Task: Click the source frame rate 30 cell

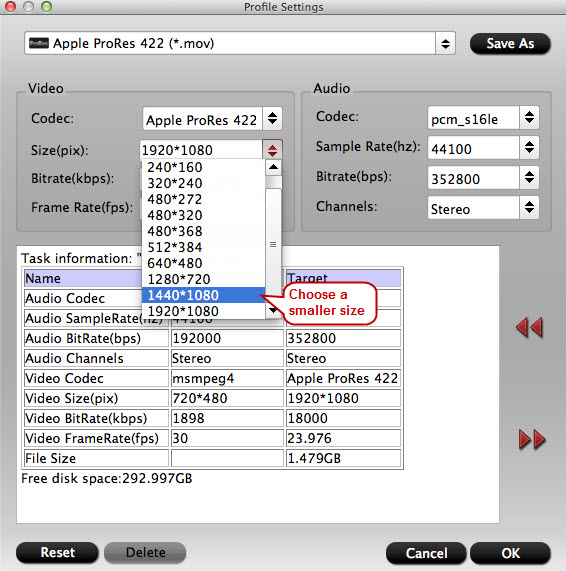Action: pos(227,438)
